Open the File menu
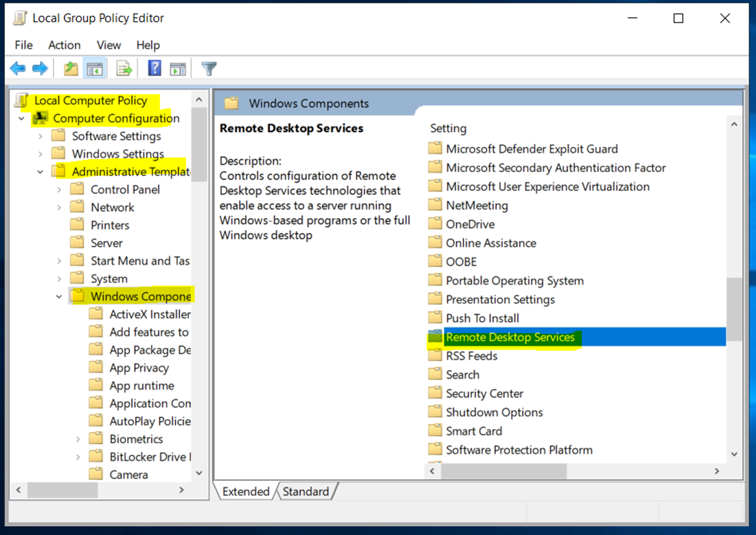The image size is (756, 535). tap(24, 45)
